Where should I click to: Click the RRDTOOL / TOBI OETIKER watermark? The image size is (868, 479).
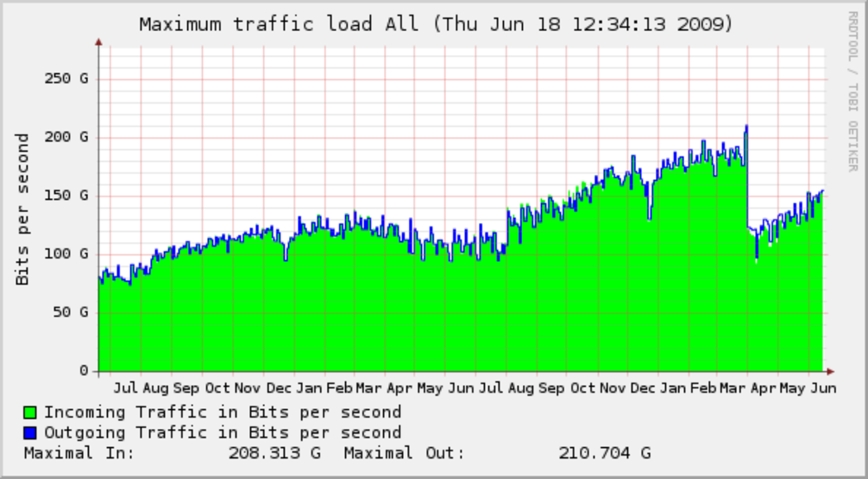pos(852,91)
